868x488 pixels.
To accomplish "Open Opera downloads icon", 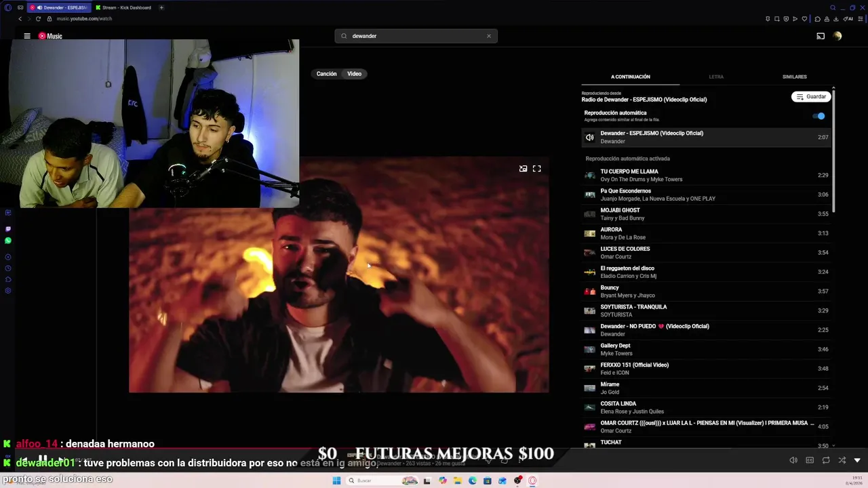I will [837, 19].
